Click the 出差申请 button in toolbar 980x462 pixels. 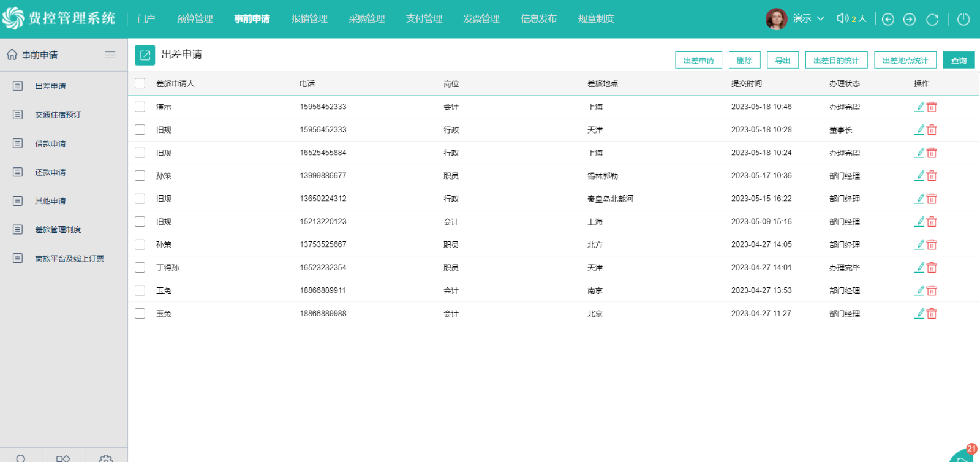pos(698,60)
